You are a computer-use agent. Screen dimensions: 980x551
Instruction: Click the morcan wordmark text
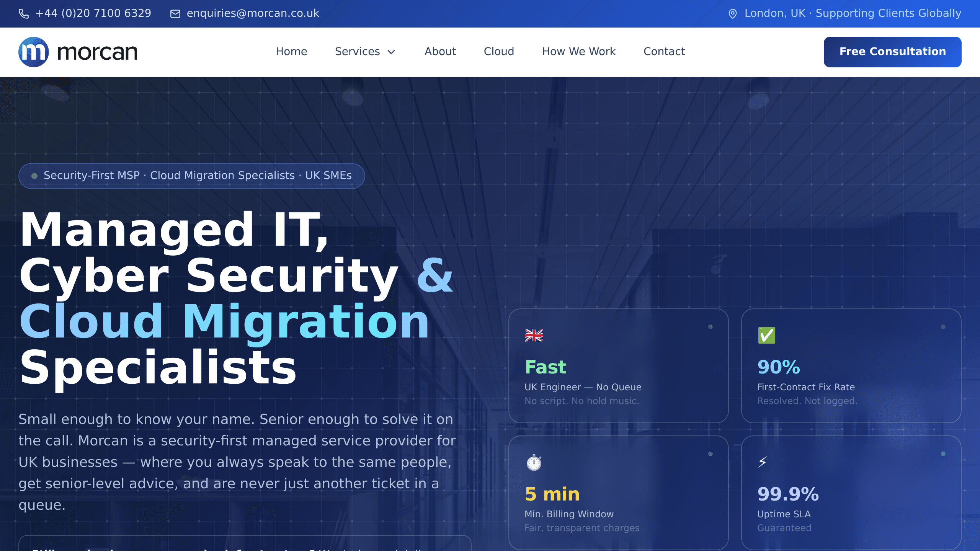click(97, 52)
